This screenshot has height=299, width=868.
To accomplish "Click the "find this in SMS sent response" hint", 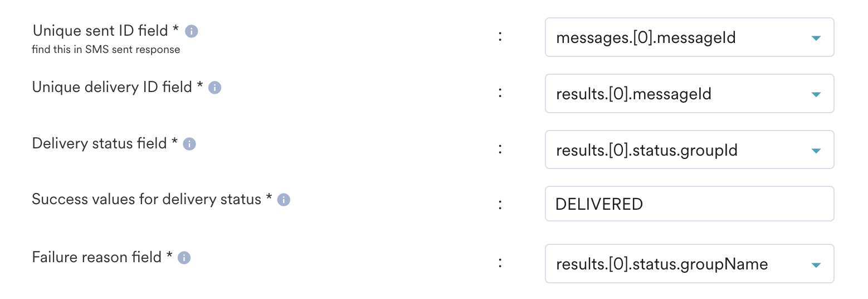I will (x=106, y=50).
